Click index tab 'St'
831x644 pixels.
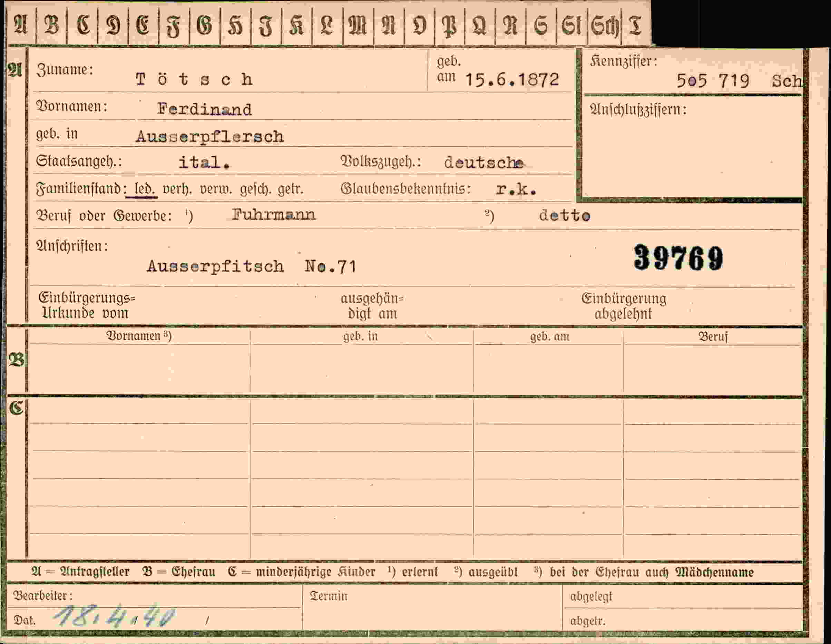tap(571, 26)
